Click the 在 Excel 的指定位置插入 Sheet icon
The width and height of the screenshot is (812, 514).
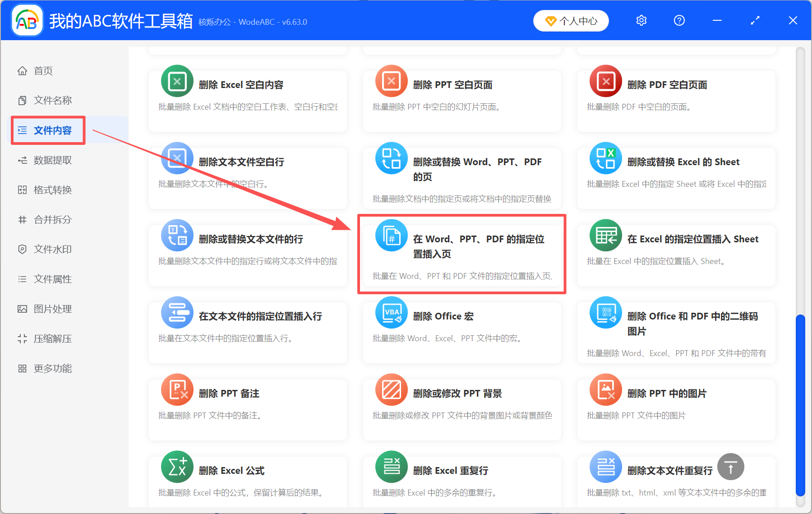click(605, 236)
